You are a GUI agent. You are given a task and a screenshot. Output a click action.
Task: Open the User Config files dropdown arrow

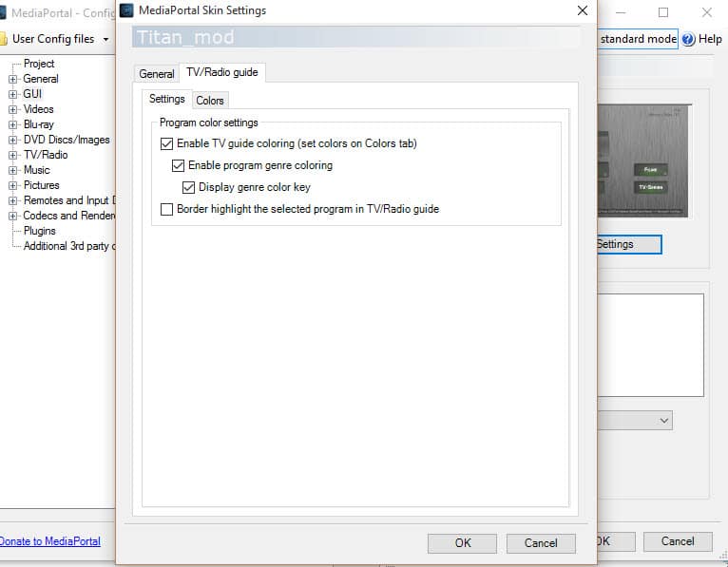(x=105, y=39)
